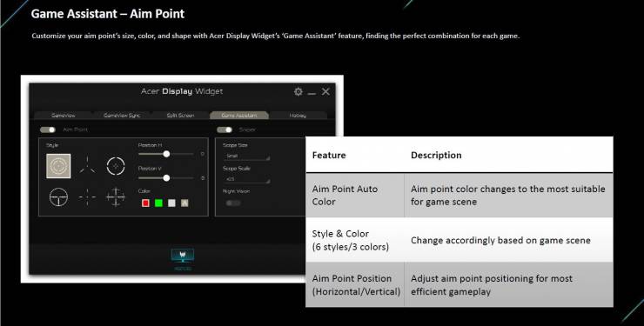Pick the green aim point color swatch

pos(158,203)
